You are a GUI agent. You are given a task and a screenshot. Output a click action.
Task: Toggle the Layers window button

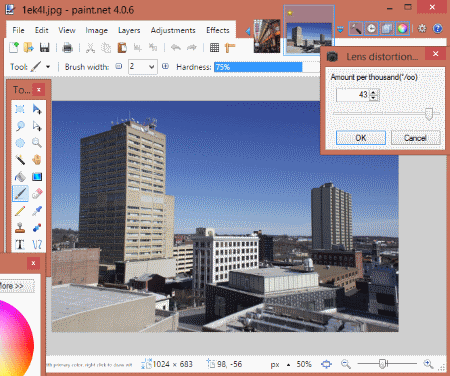tap(387, 29)
